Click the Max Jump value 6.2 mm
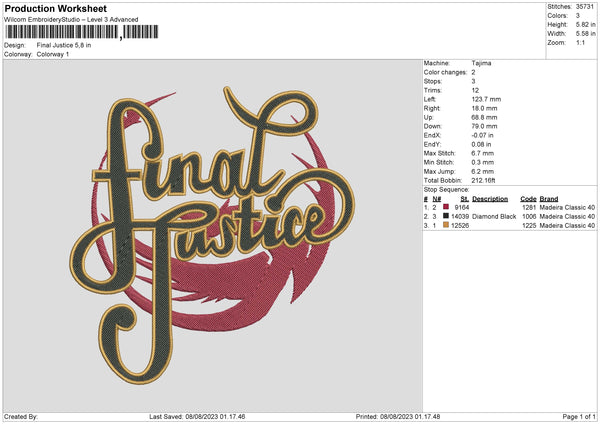 [483, 171]
